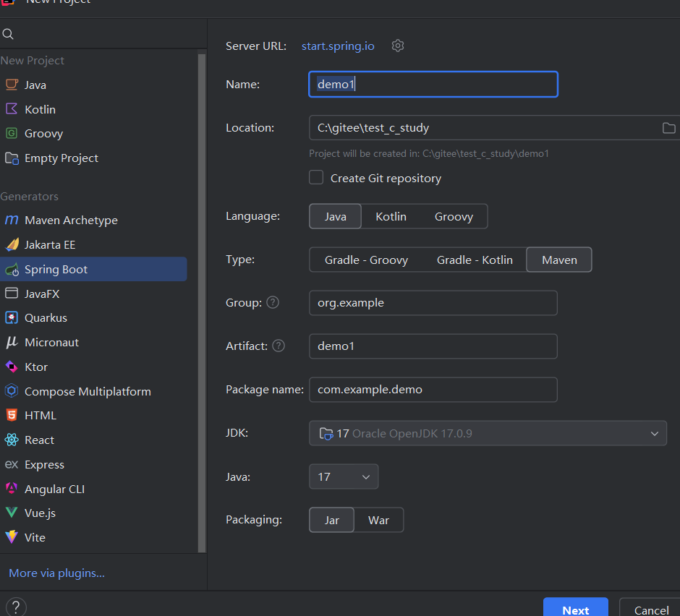The width and height of the screenshot is (680, 616).
Task: Click the Group input field
Action: [433, 303]
